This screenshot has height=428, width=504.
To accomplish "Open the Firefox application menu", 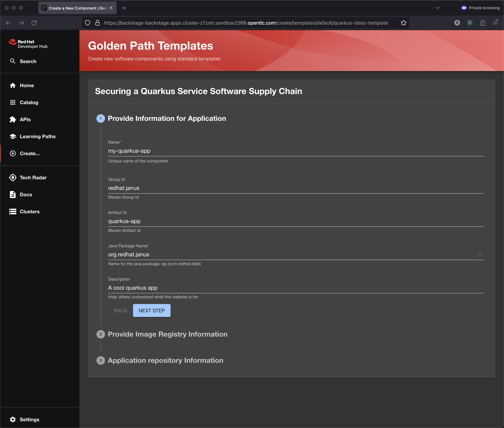I will (x=495, y=23).
